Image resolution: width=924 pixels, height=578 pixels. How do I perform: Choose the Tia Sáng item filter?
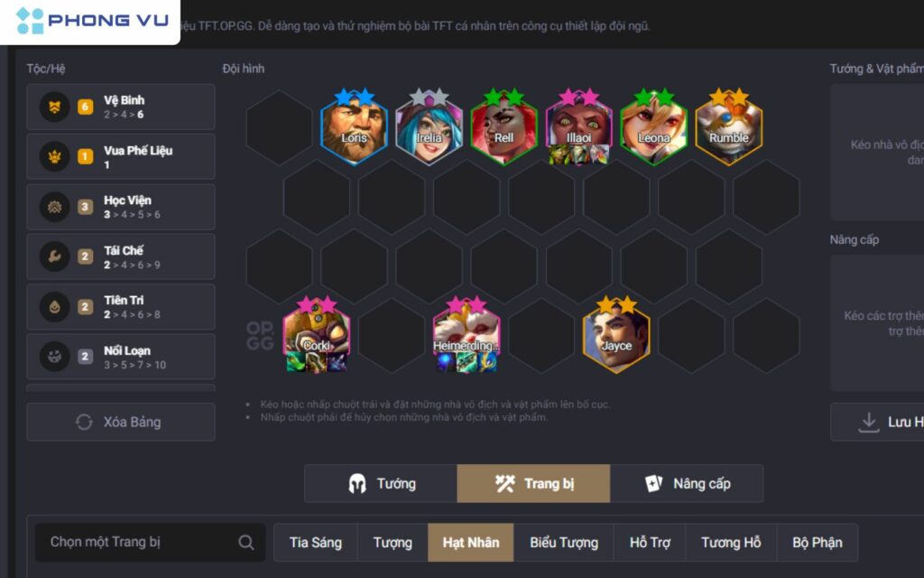click(x=315, y=543)
